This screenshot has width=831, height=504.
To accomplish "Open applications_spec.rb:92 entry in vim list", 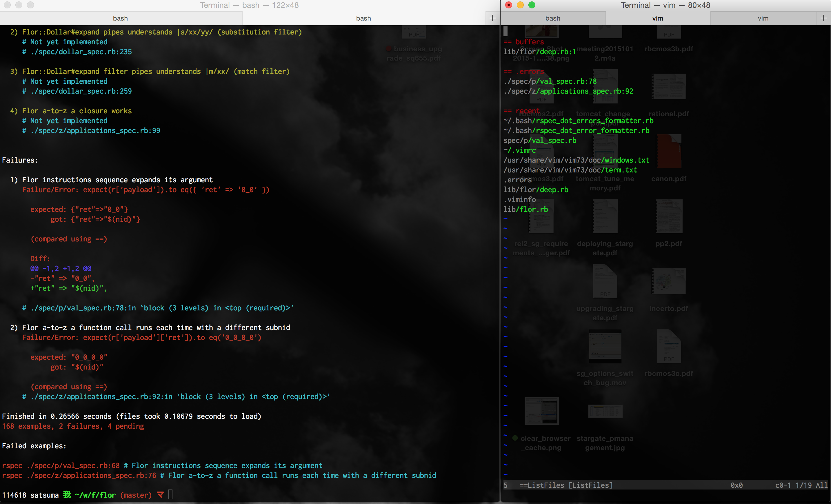I will 568,91.
